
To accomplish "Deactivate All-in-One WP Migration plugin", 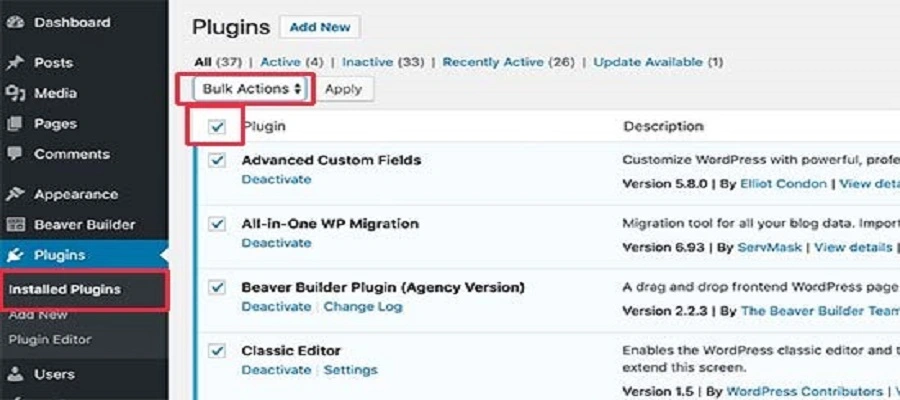I will pyautogui.click(x=276, y=243).
